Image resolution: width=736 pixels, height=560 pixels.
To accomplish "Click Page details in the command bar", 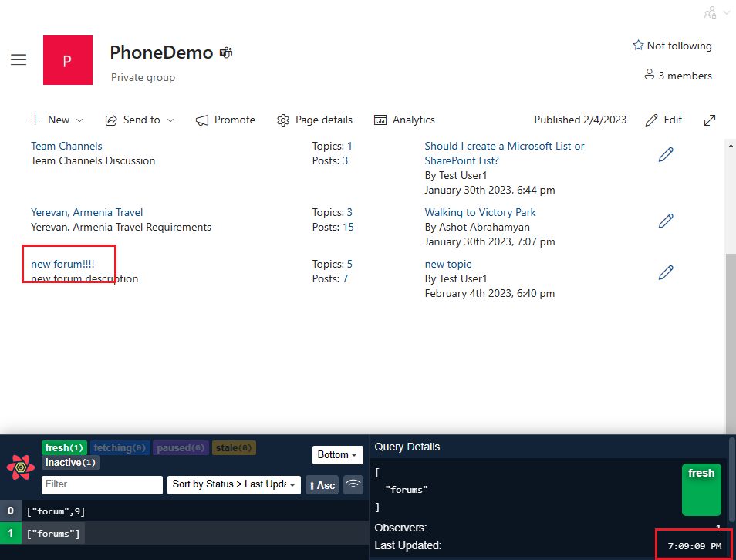I will point(315,120).
